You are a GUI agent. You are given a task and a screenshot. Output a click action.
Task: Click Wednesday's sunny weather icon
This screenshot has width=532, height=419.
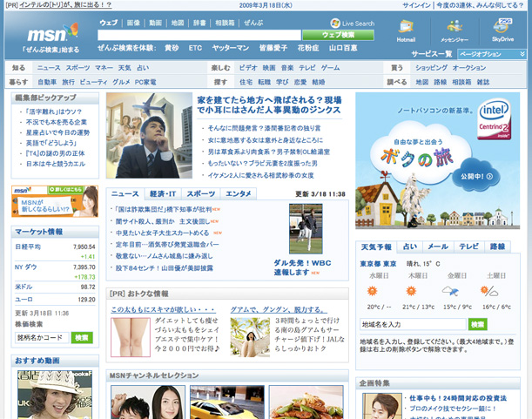coord(372,291)
